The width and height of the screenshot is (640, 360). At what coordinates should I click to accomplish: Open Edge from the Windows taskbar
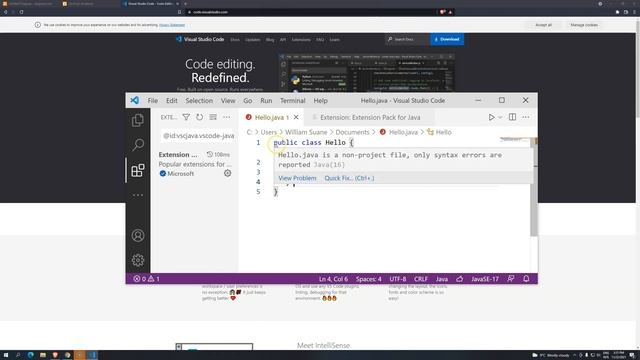click(x=31, y=355)
